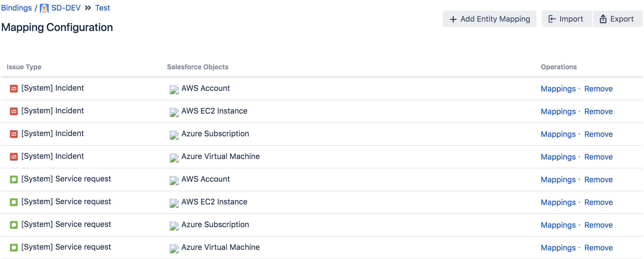Screen dimensions: 644x259
Task: Open Mappings for Service request Azure Subscription
Action: pos(558,225)
